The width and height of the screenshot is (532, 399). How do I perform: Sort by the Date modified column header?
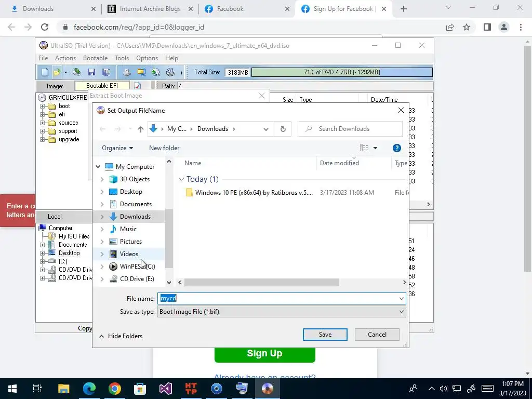339,163
